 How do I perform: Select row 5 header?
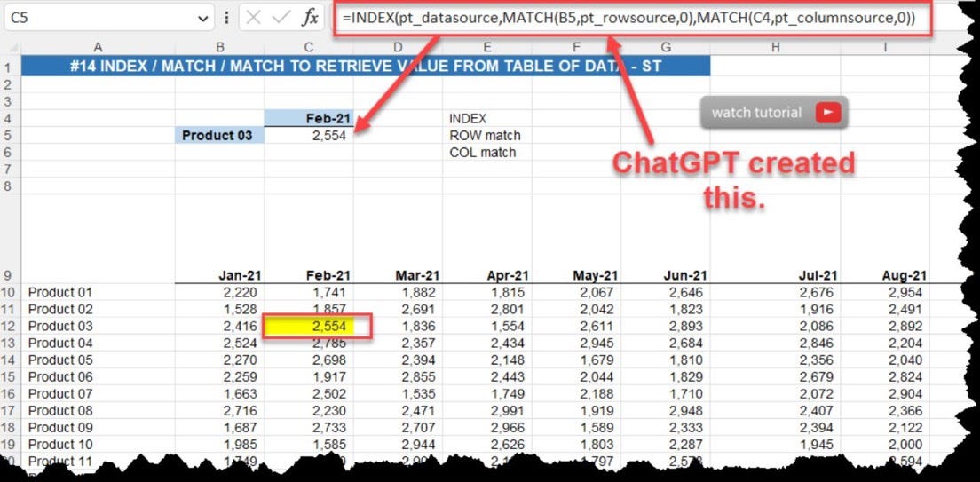click(10, 135)
